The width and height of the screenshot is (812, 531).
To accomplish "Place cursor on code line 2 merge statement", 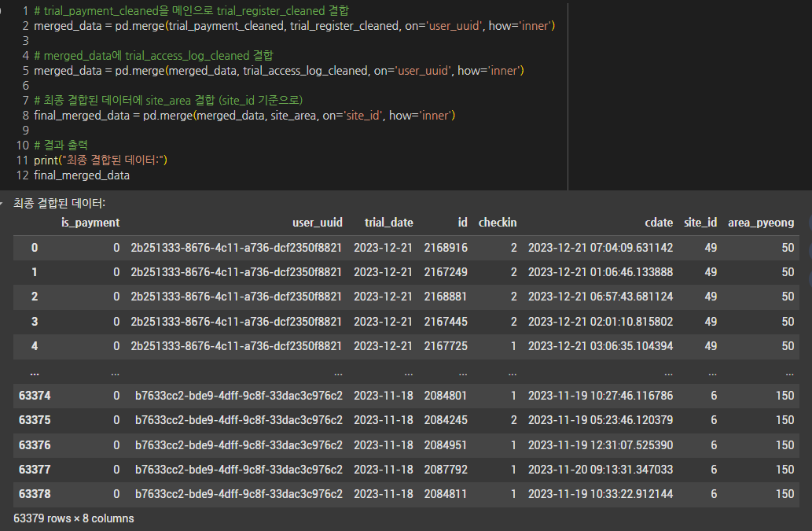I will point(294,26).
